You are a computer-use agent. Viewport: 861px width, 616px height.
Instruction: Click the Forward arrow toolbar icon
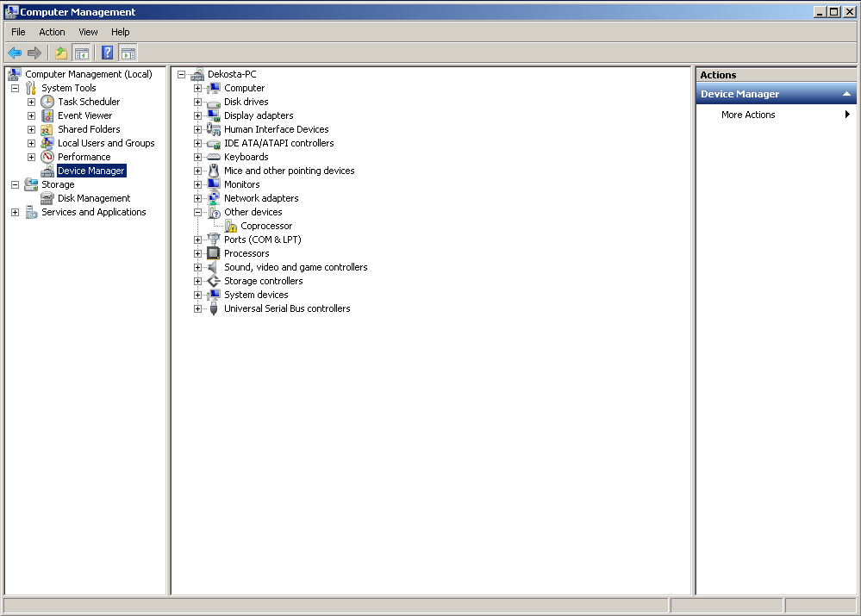34,53
